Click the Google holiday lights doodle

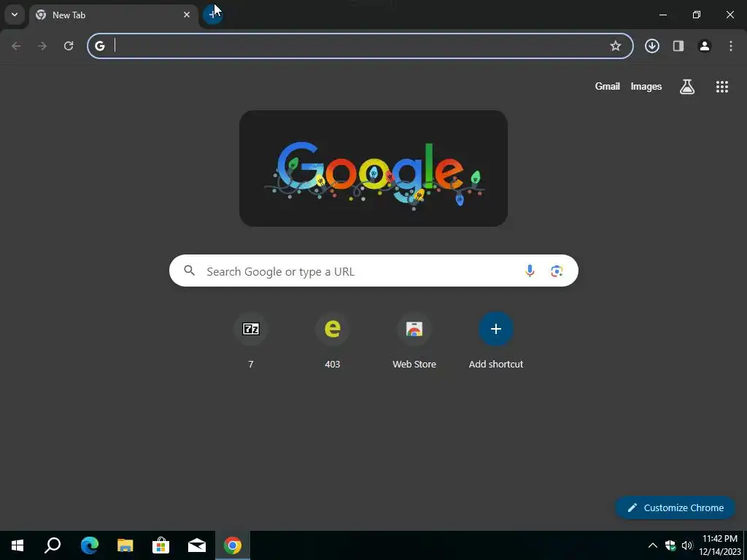373,168
